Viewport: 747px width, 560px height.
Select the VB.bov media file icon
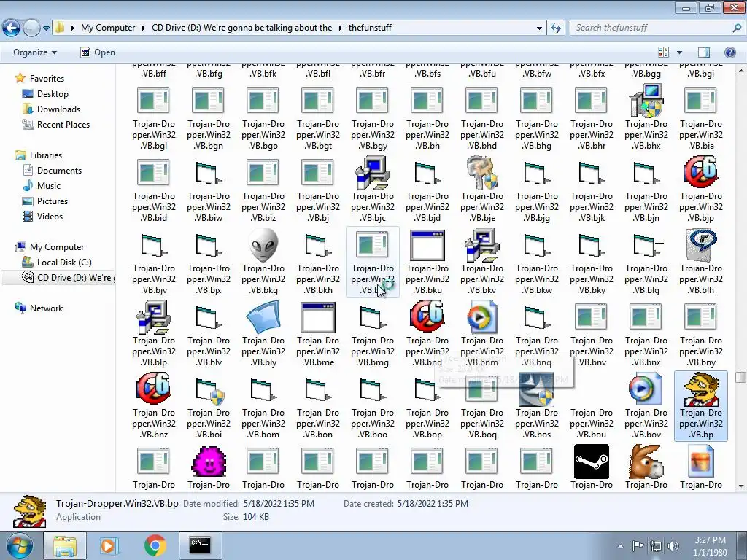(x=646, y=389)
